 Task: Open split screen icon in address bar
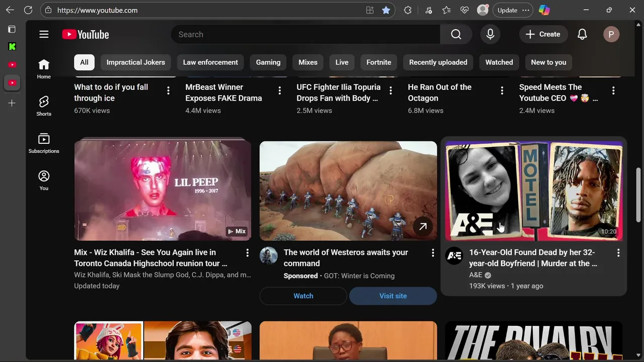pyautogui.click(x=370, y=10)
